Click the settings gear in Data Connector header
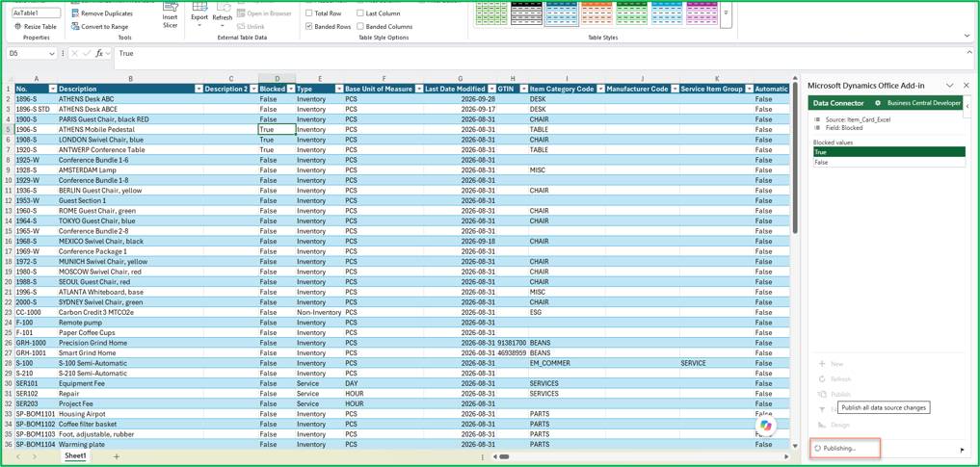Viewport: 980px width, 467px height. [878, 103]
